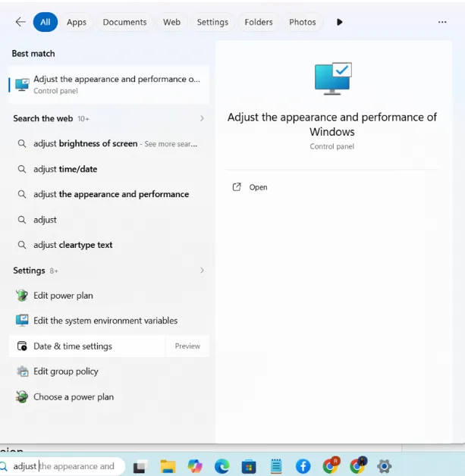Click the environment variables monitor icon

point(22,321)
